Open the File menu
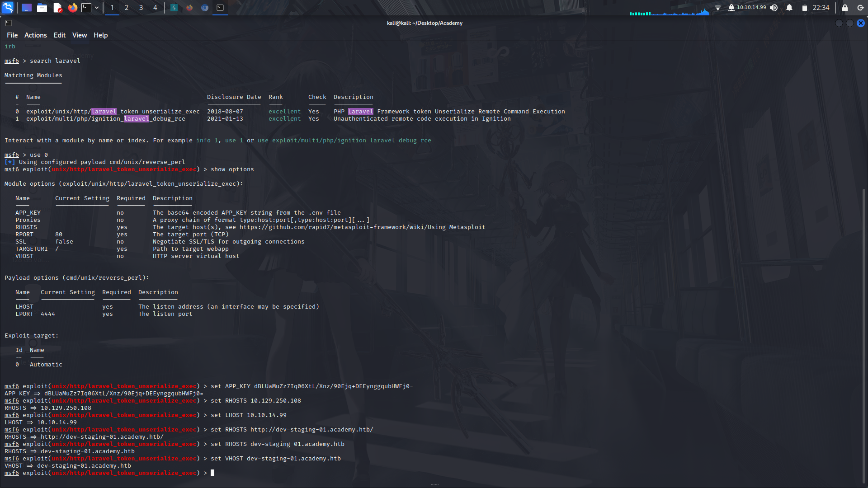Screen dimensions: 868x488 click(x=12, y=35)
